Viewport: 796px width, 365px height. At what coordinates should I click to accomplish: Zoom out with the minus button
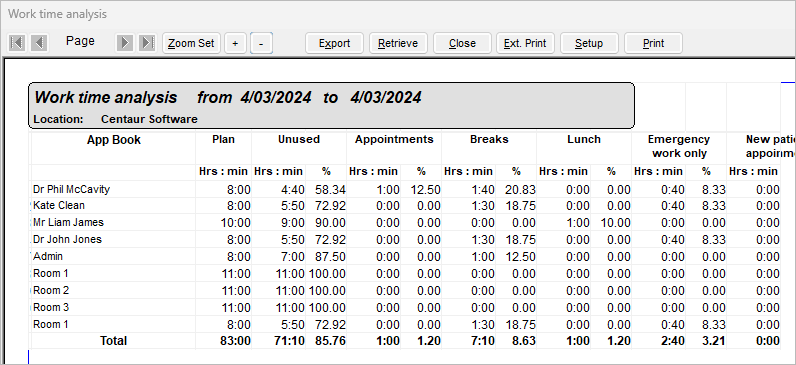[x=261, y=43]
